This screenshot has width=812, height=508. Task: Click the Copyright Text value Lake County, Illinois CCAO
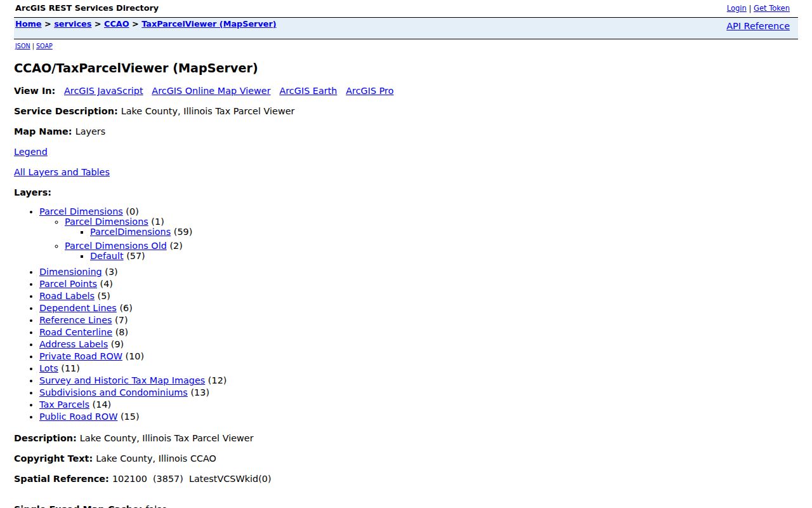[x=156, y=458]
